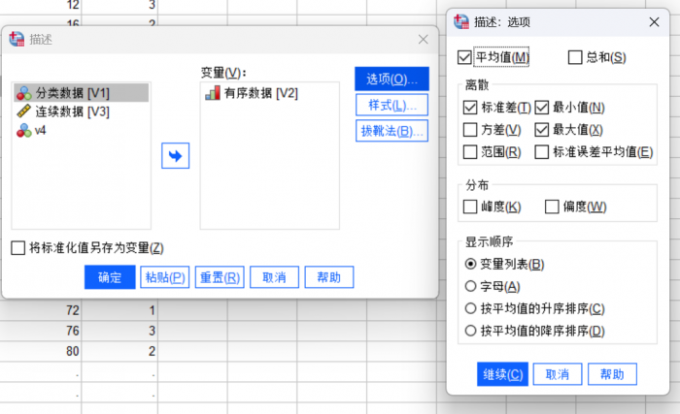Click 帮助 in 描述: 选项 dialog
Viewport: 680px width, 414px height.
[612, 374]
